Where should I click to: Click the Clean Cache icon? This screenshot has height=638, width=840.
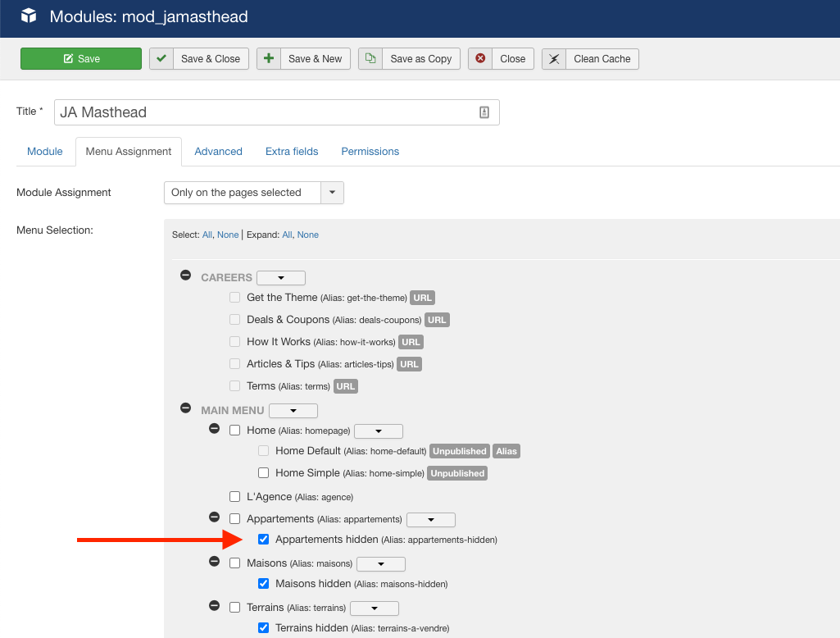[x=554, y=59]
